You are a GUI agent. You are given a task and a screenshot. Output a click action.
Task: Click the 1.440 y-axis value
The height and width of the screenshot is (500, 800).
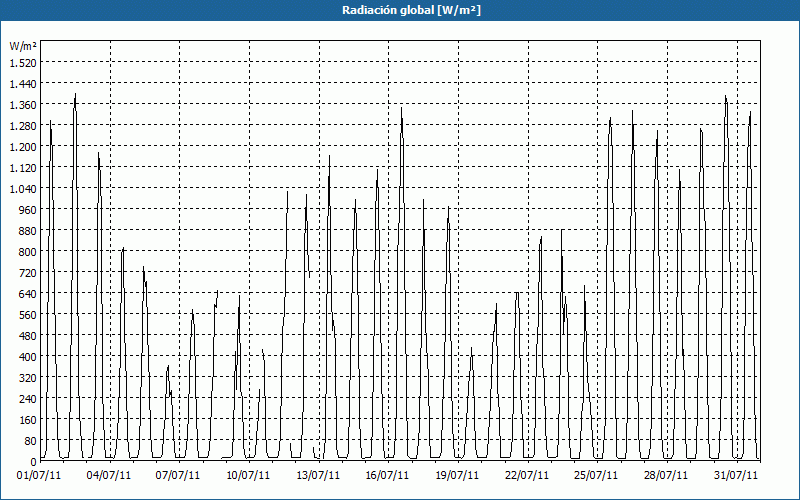(x=23, y=84)
